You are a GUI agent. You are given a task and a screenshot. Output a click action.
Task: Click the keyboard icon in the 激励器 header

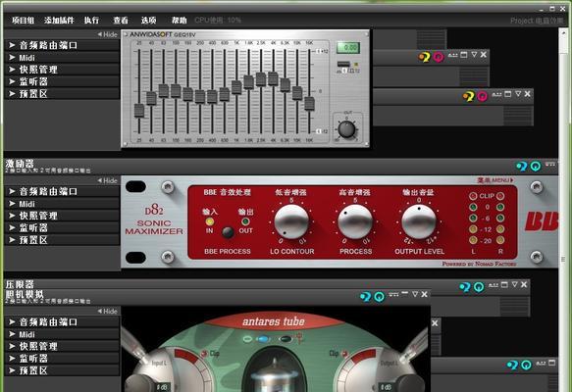click(x=550, y=165)
